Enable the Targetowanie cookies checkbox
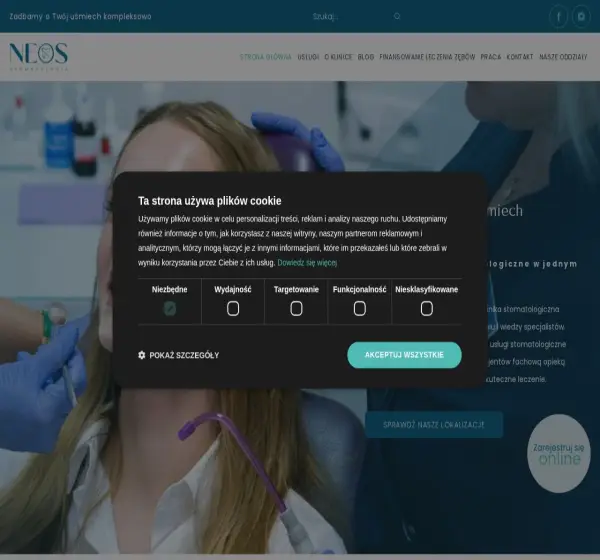The image size is (600, 560). pyautogui.click(x=296, y=308)
